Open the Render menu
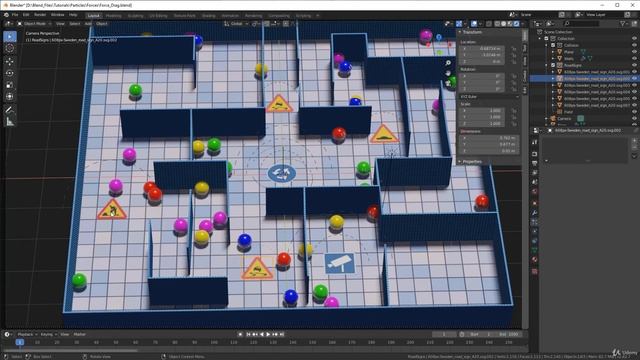 [40, 15]
